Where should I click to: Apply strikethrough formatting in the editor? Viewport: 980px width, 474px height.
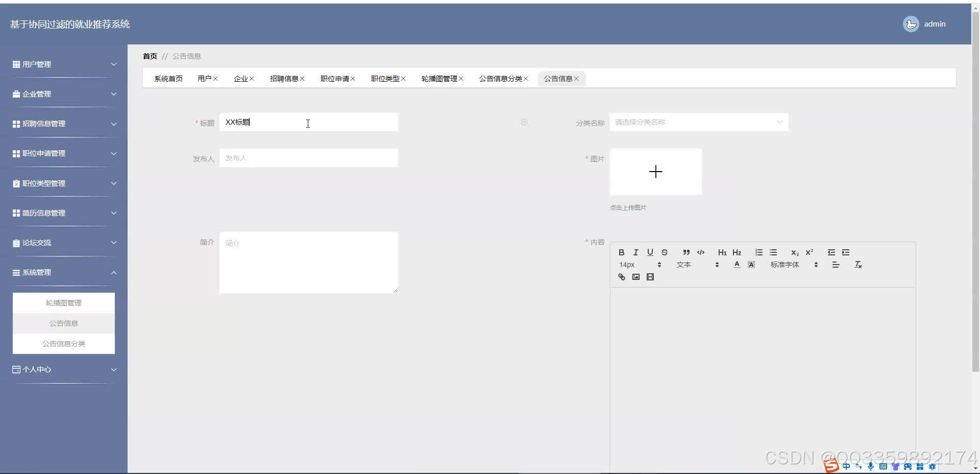tap(664, 252)
